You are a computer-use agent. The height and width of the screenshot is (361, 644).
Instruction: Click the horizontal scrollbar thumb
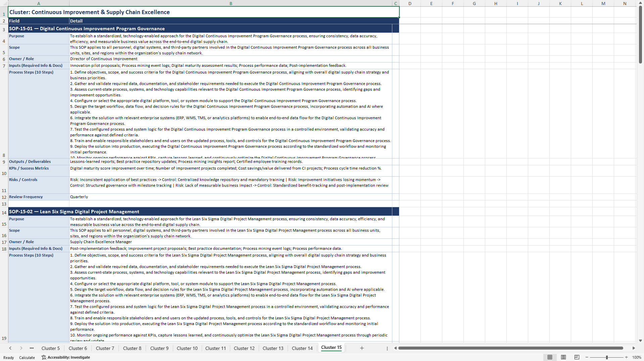[x=510, y=348]
